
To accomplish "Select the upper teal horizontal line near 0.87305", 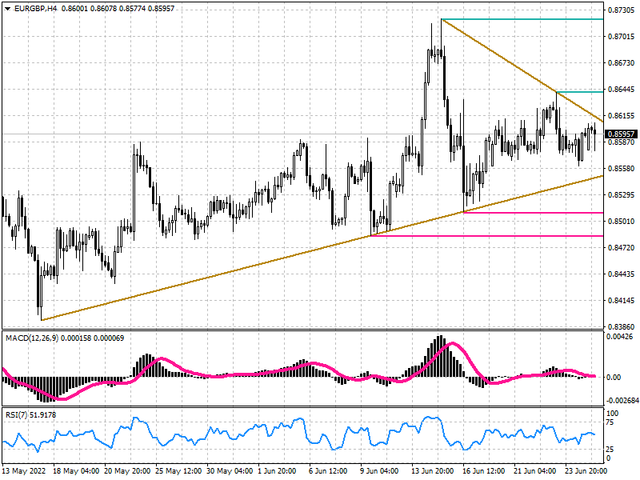I will tap(522, 19).
